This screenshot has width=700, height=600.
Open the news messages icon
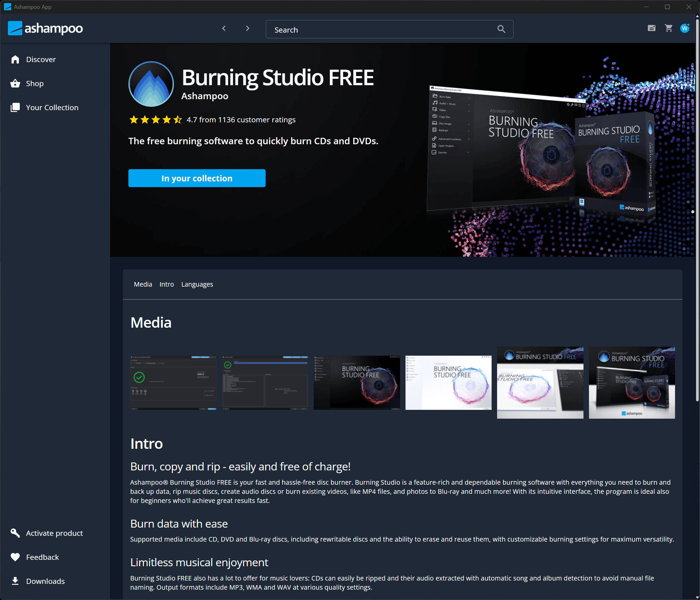click(x=652, y=28)
